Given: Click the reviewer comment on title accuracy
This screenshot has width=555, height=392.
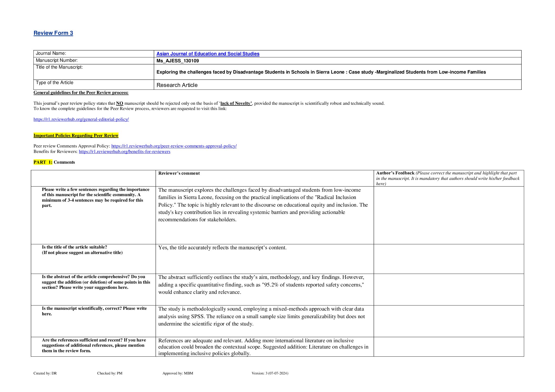Looking at the screenshot, I should pyautogui.click(x=222, y=247).
